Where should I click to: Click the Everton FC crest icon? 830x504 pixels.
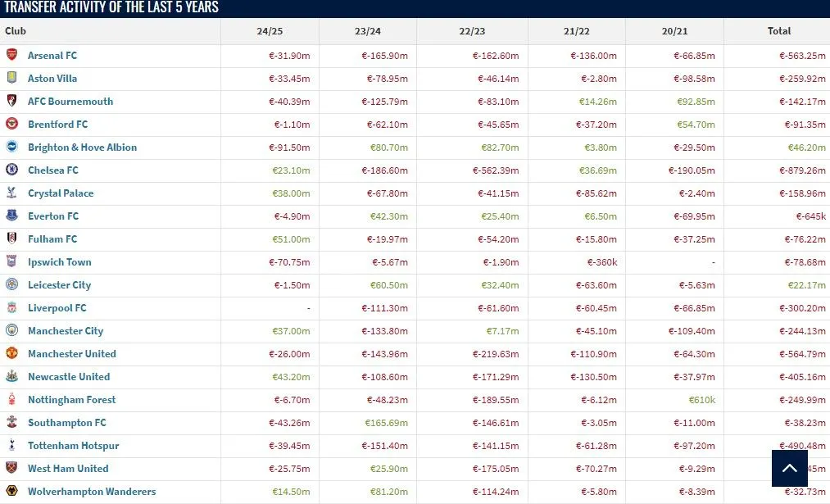tap(11, 216)
